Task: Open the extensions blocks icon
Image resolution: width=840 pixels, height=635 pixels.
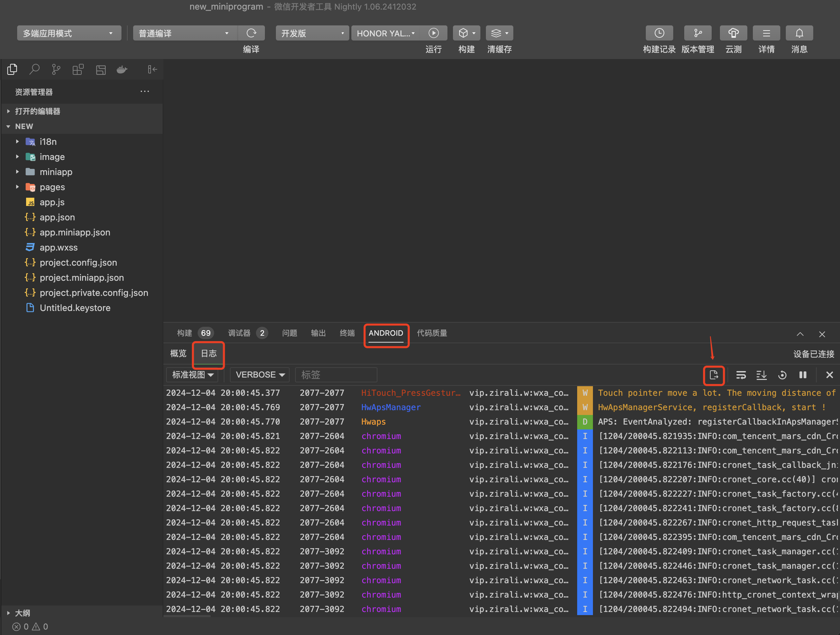Action: (78, 69)
